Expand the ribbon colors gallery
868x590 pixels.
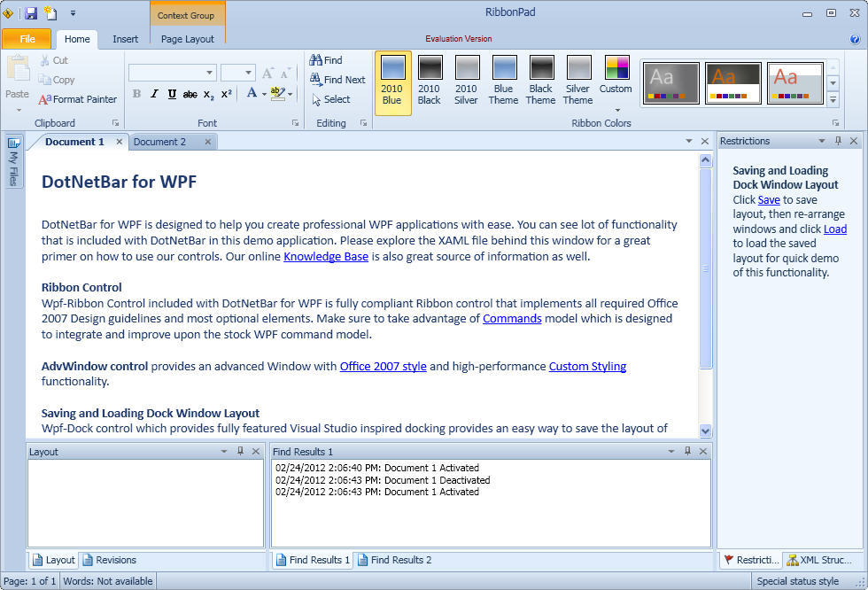tap(833, 99)
